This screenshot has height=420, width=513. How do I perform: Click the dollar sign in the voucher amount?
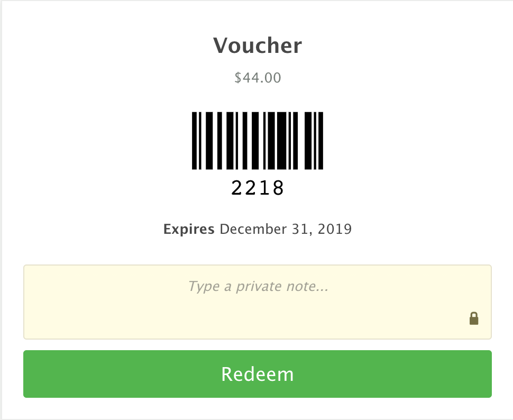238,78
